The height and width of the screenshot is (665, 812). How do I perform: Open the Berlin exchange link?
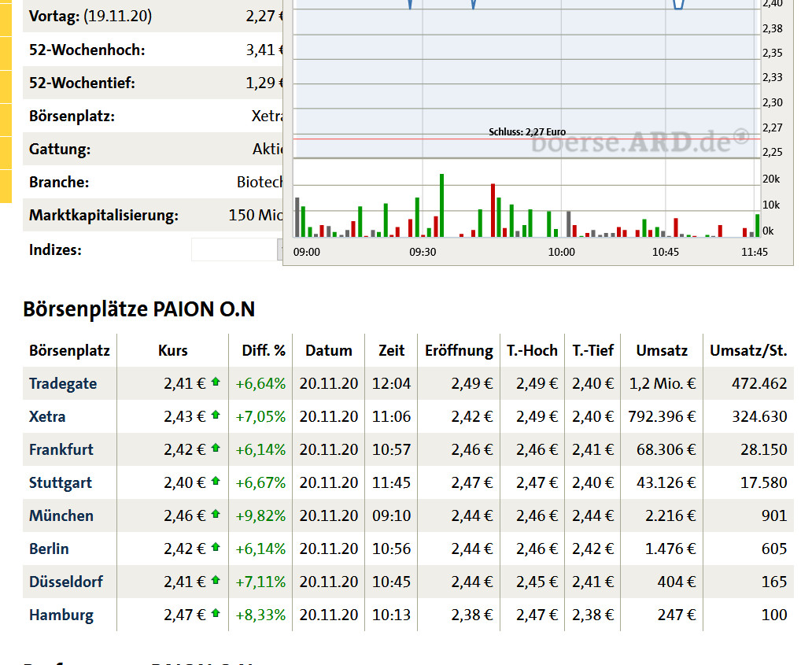[x=49, y=549]
